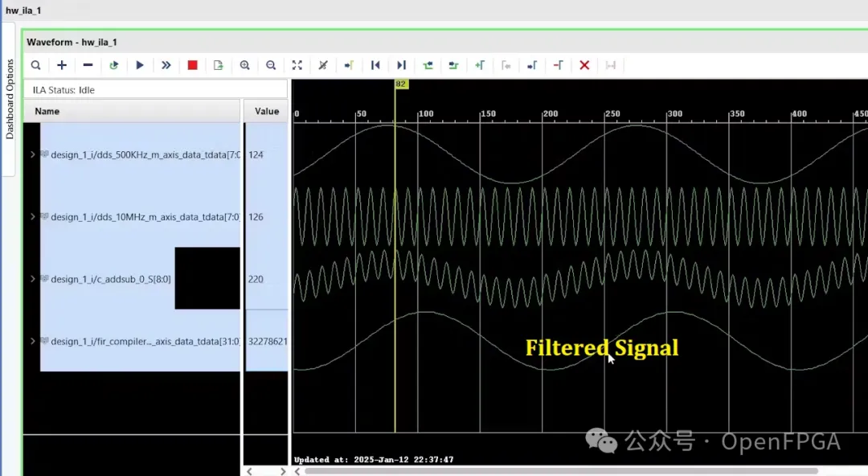Click the run trigger immediate double-arrow icon

tap(166, 65)
